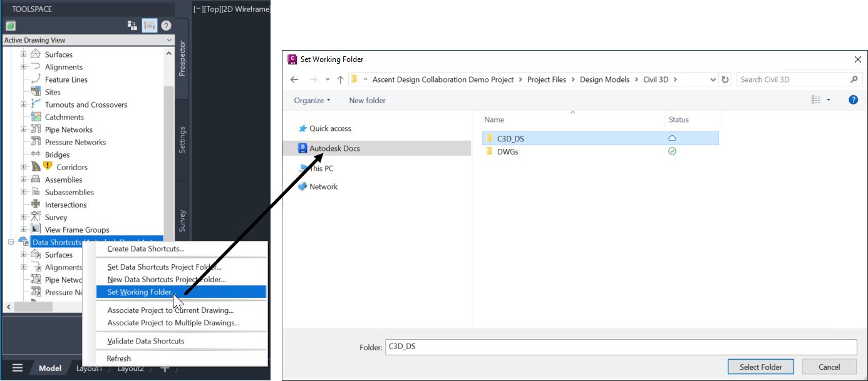The image size is (868, 381).
Task: Select Surfaces under Data Shortcuts
Action: tap(58, 255)
